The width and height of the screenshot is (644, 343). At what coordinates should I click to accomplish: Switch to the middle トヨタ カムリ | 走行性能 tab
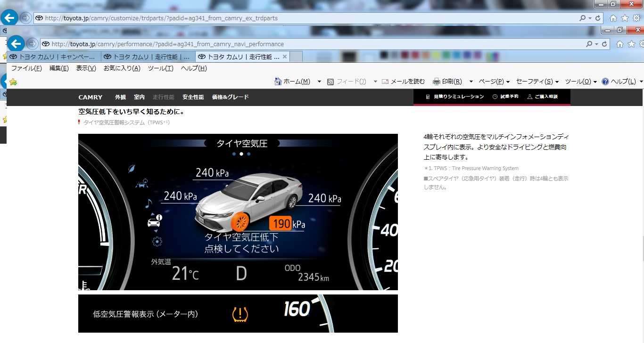click(149, 57)
